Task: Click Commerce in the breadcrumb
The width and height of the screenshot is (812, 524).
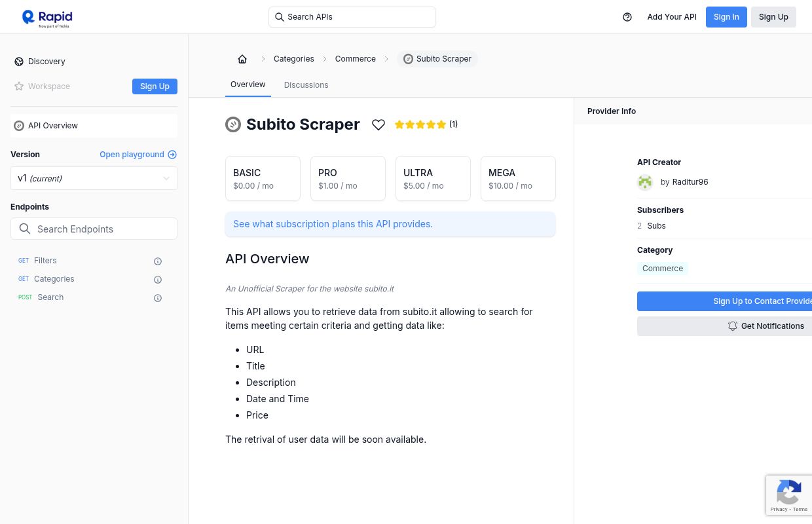Action: click(355, 59)
